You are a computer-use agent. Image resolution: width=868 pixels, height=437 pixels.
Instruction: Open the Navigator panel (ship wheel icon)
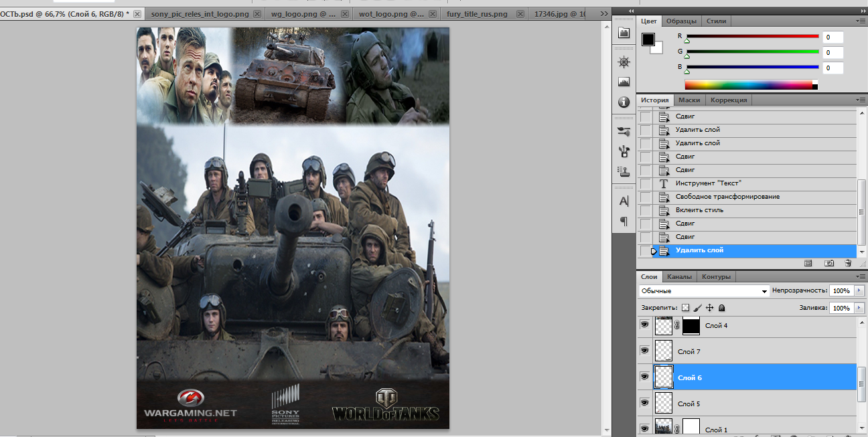tap(624, 62)
